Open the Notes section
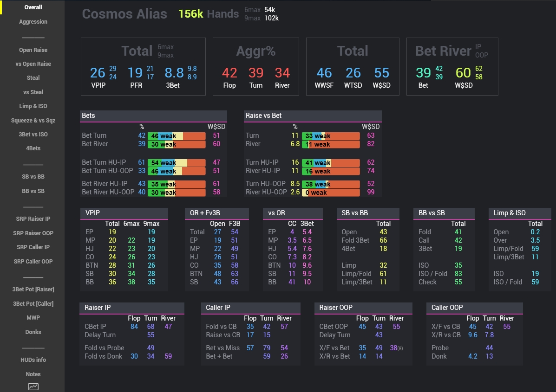This screenshot has width=556, height=392. tap(33, 374)
